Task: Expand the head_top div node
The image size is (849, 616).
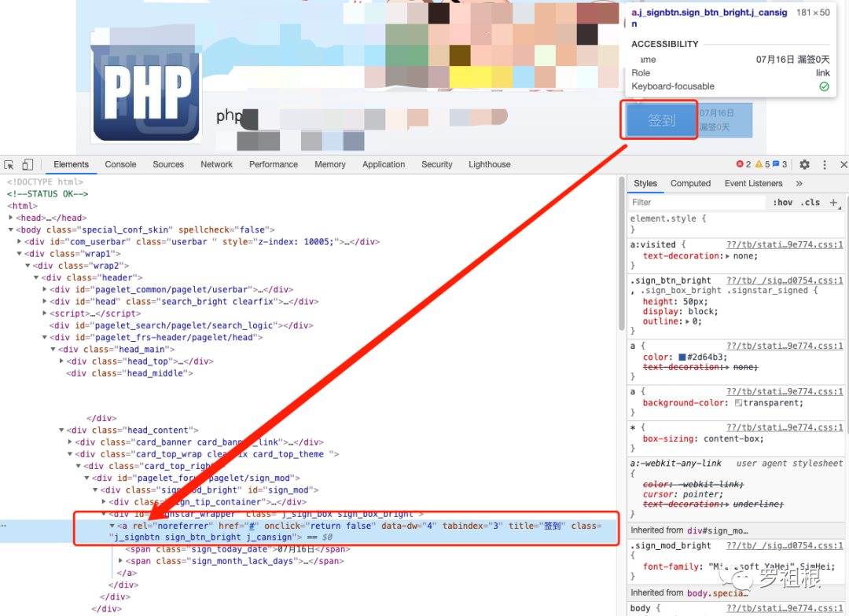Action: 62,361
